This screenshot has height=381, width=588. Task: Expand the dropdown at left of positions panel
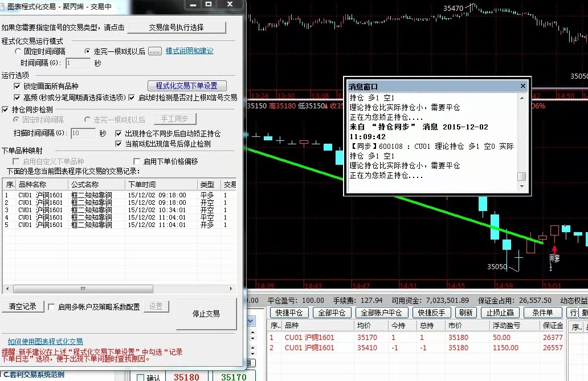(x=252, y=322)
